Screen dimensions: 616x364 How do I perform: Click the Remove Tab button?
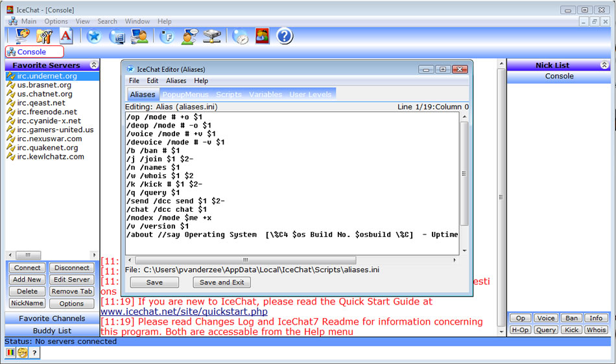point(72,291)
